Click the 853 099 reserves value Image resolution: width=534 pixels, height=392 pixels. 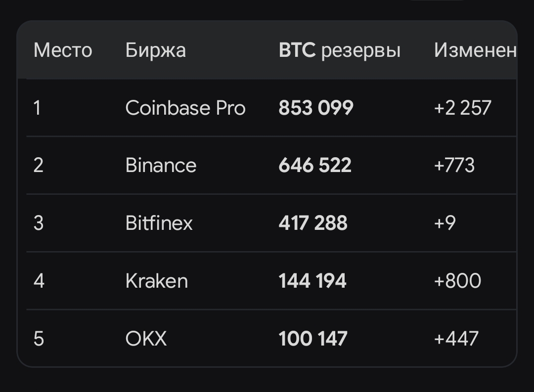pyautogui.click(x=316, y=108)
